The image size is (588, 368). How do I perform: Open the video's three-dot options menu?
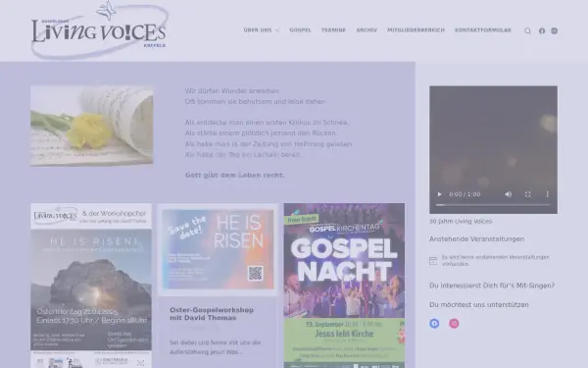547,194
